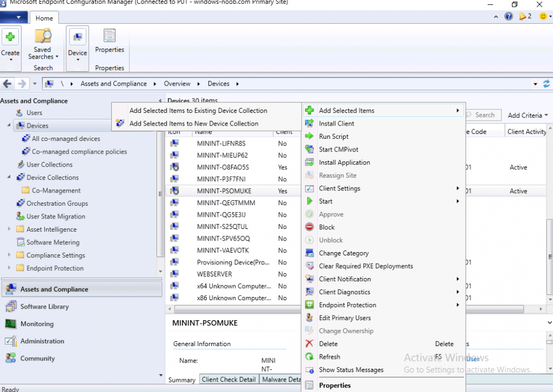Viewport: 553px width, 392px height.
Task: Click the navigation tree vertical scrollbar
Action: click(161, 193)
